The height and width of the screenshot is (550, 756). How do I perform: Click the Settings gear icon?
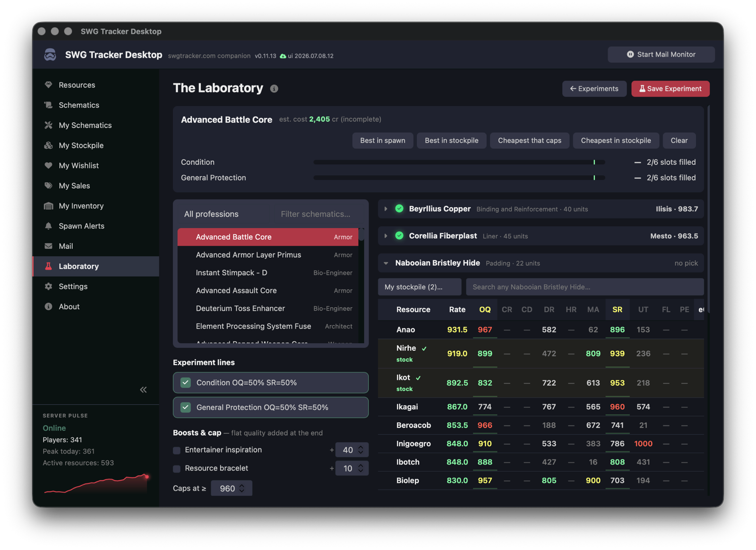pyautogui.click(x=48, y=286)
